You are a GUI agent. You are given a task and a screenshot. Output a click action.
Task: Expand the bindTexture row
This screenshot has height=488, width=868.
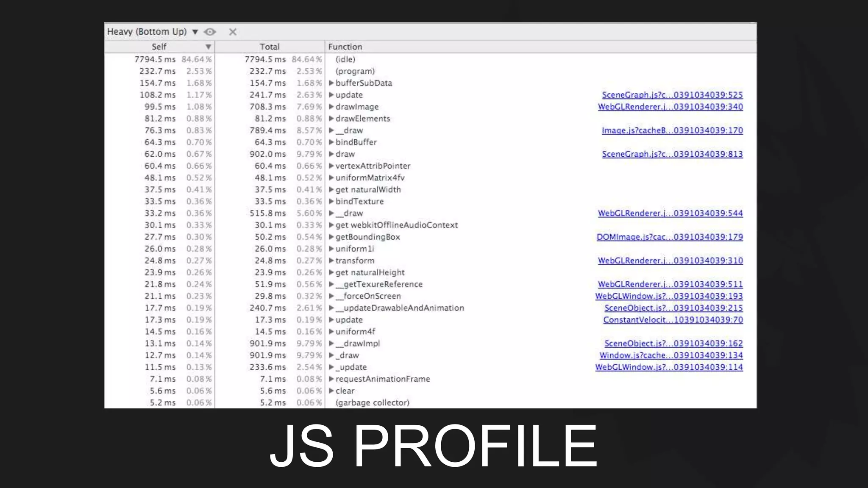tap(331, 202)
